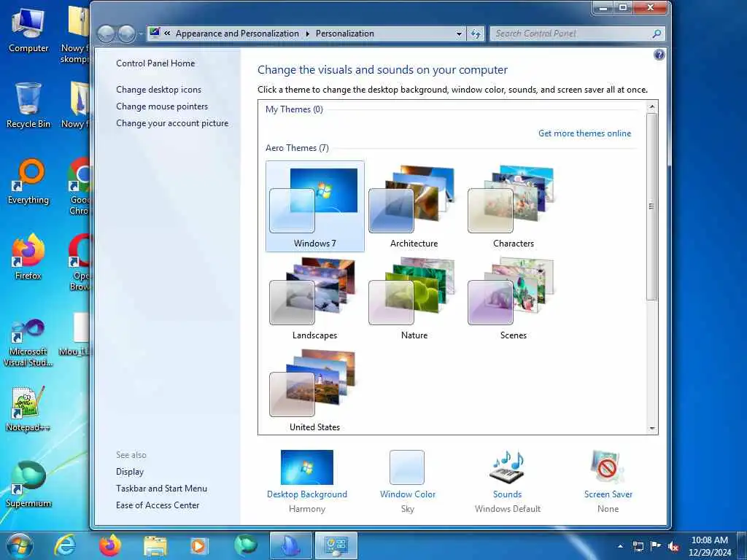Screen dimensions: 747x560
Task: Select the Supermium desktop shortcut
Action: pos(28,484)
